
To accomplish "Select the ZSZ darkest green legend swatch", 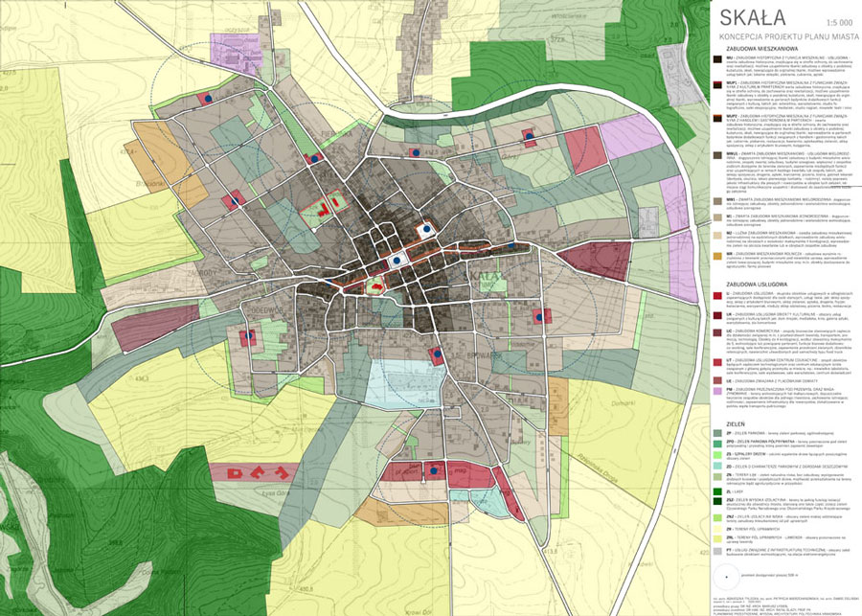I will (x=717, y=501).
